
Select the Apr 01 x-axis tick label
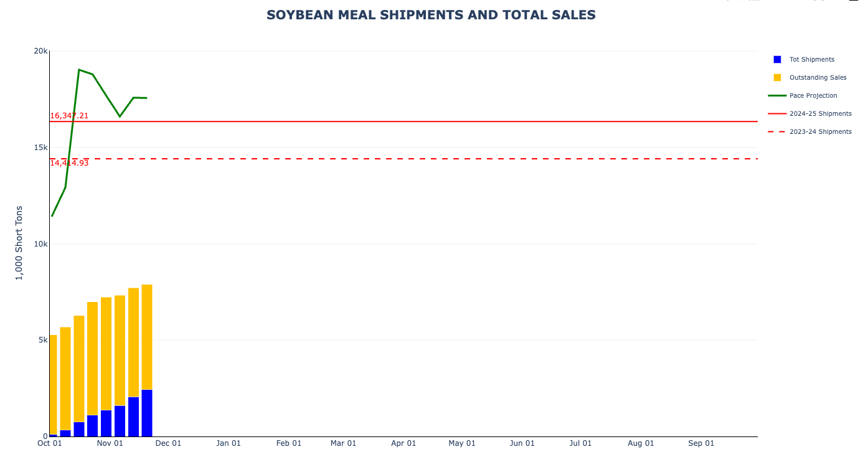click(x=403, y=444)
